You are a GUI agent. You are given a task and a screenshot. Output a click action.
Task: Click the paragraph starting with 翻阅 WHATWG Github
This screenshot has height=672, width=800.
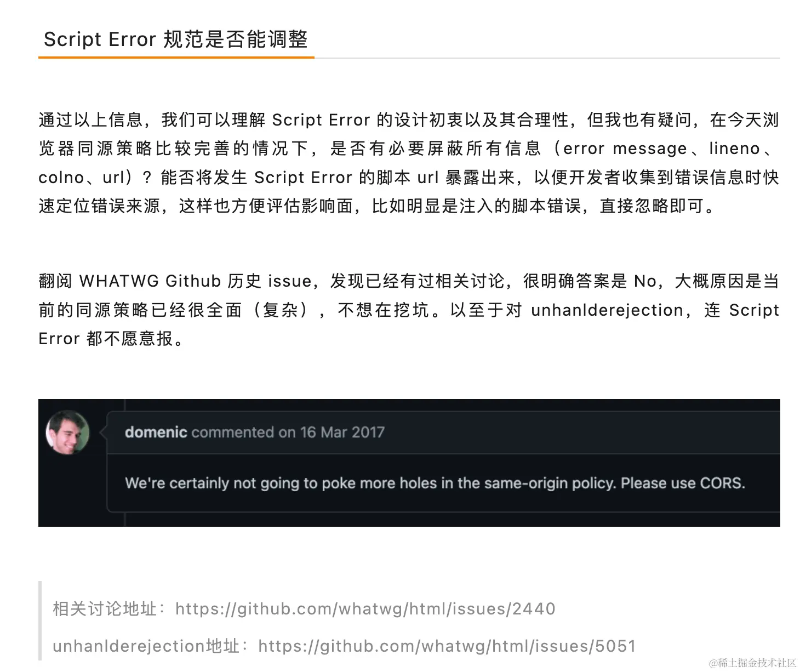tap(409, 310)
